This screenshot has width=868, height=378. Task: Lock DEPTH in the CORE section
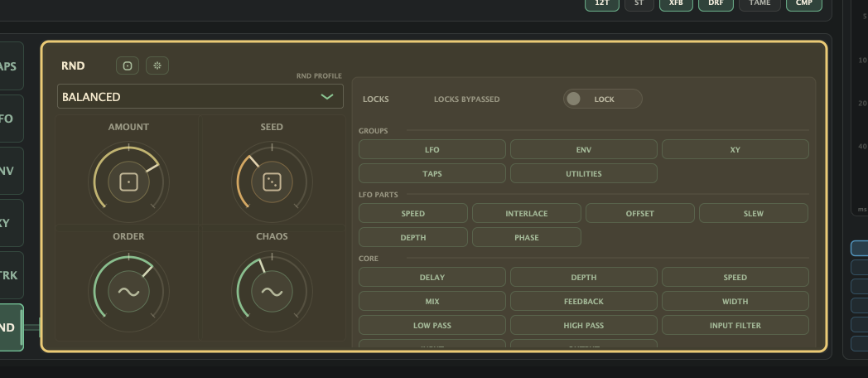[x=583, y=277]
